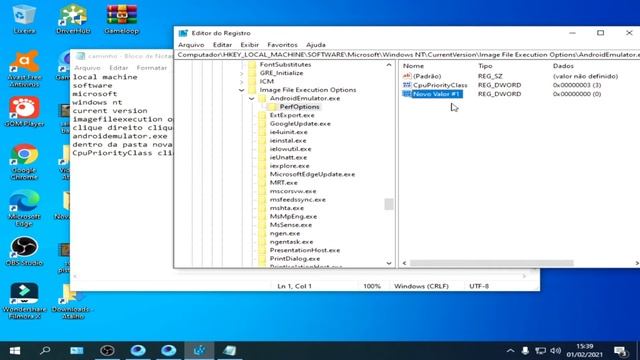This screenshot has height=360, width=640.
Task: Click the Novo Valor #1 name field
Action: click(437, 94)
